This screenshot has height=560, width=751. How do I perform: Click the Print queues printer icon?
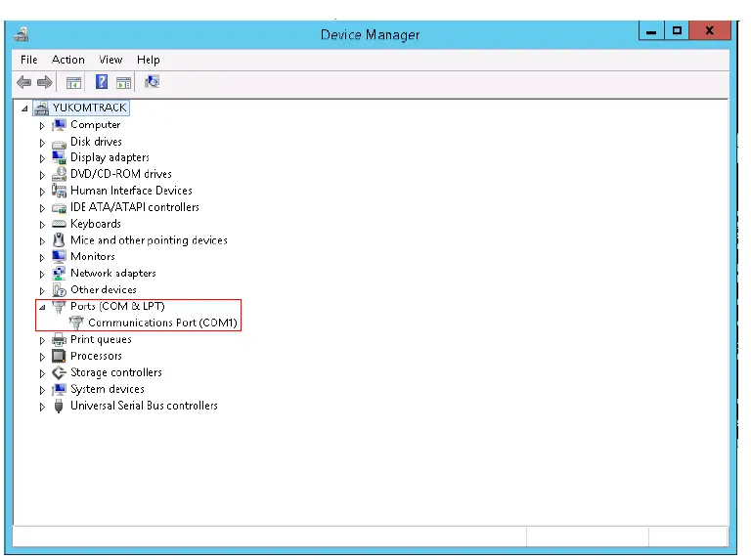[x=59, y=339]
